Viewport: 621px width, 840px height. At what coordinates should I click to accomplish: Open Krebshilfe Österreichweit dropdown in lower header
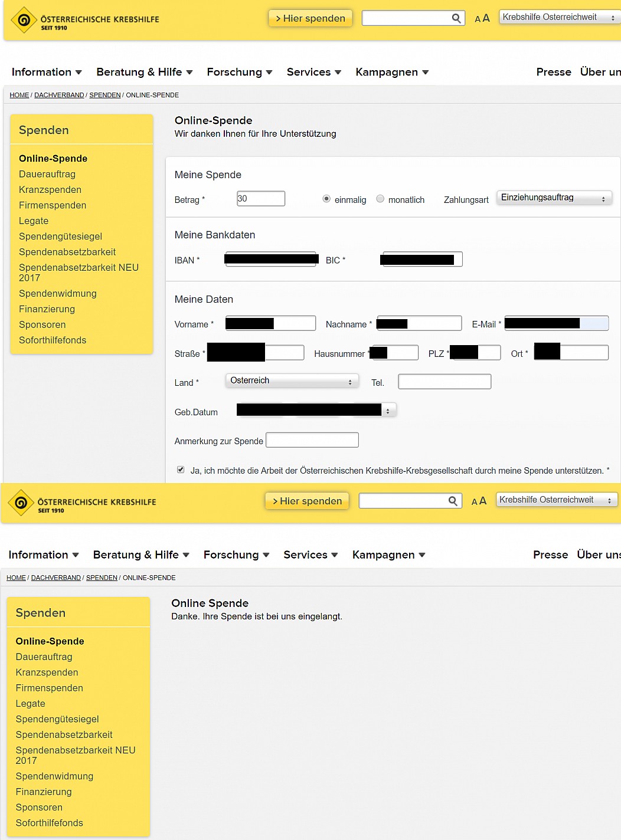(557, 500)
